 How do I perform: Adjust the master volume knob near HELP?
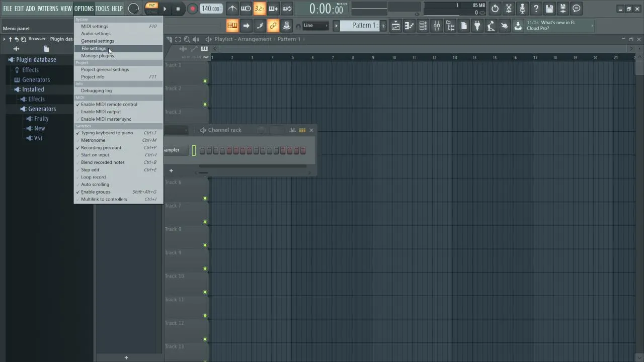point(133,9)
